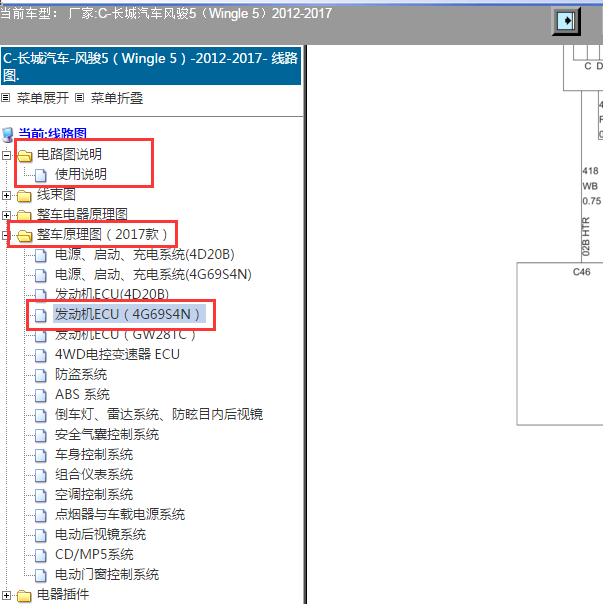Collapse the 整车原理图（2017款） node
Screen dimensions: 603x604
5,235
